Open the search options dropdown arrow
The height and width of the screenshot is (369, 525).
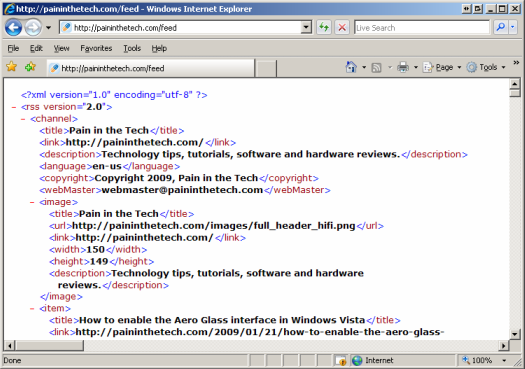(513, 27)
